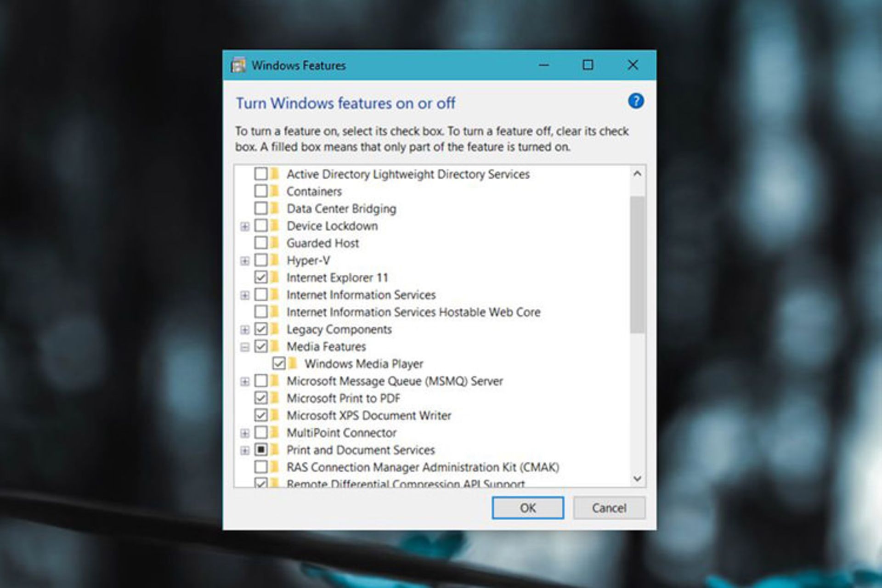The image size is (882, 588).
Task: Expand the Hyper-V tree node
Action: point(245,260)
